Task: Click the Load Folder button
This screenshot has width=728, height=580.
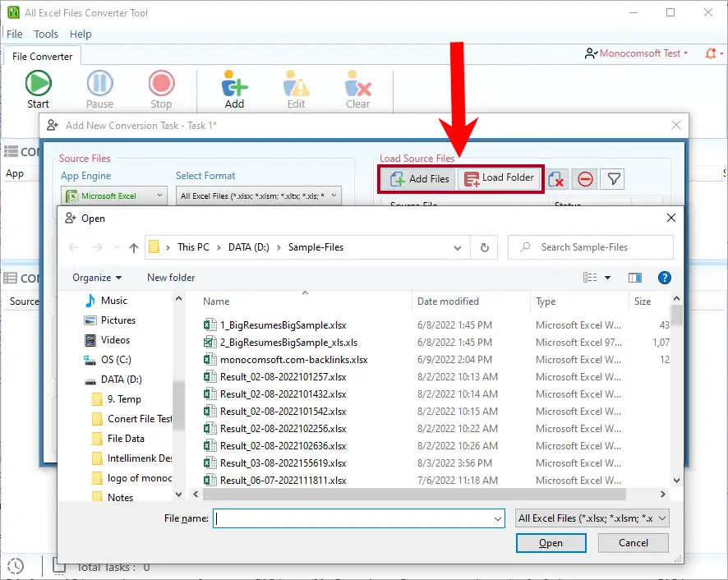Action: tap(500, 178)
